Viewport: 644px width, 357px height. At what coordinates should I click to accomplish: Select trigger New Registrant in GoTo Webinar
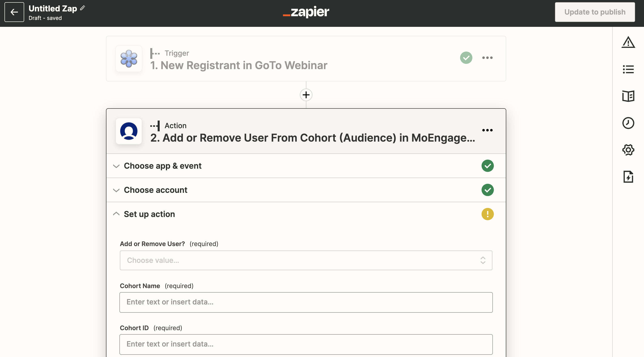(239, 66)
